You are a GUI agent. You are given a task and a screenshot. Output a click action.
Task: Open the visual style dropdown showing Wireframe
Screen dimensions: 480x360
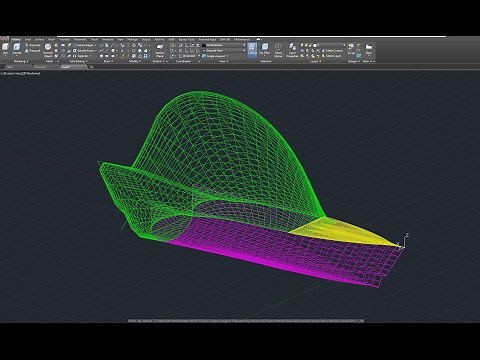click(x=224, y=45)
